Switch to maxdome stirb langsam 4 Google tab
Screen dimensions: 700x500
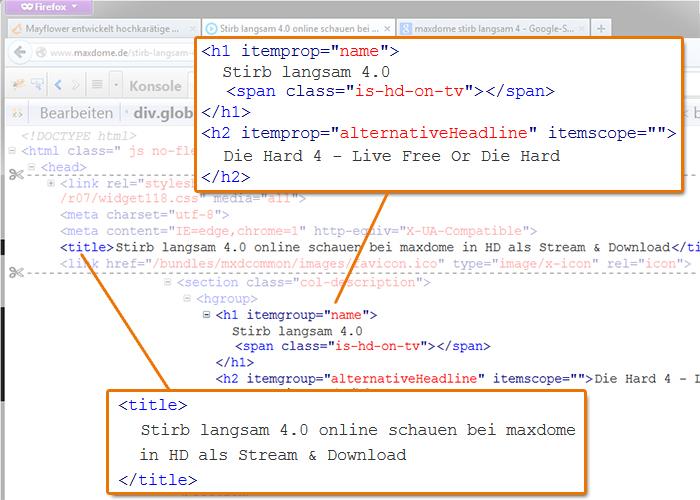click(x=493, y=29)
